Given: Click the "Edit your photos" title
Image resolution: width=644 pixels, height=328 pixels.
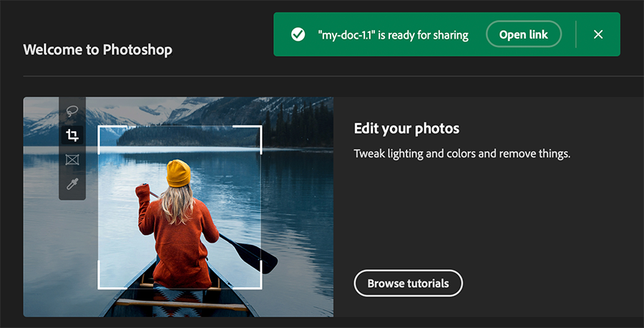Looking at the screenshot, I should (x=406, y=129).
